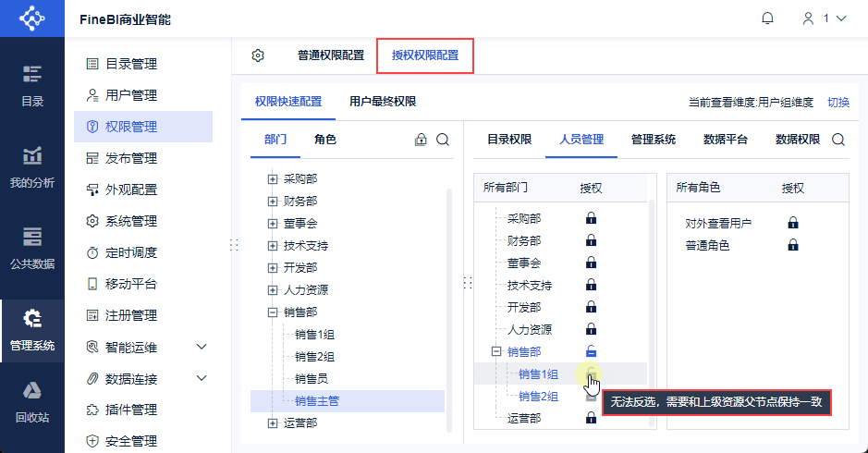This screenshot has width=868, height=453.
Task: Toggle the 对外查看用户 role authorization lock
Action: (793, 223)
